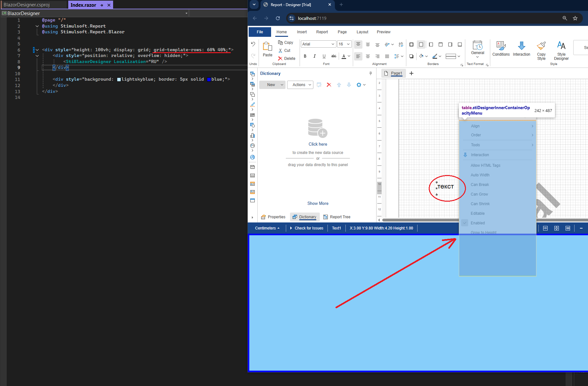The image size is (588, 386).
Task: Click the Show More link
Action: point(318,204)
